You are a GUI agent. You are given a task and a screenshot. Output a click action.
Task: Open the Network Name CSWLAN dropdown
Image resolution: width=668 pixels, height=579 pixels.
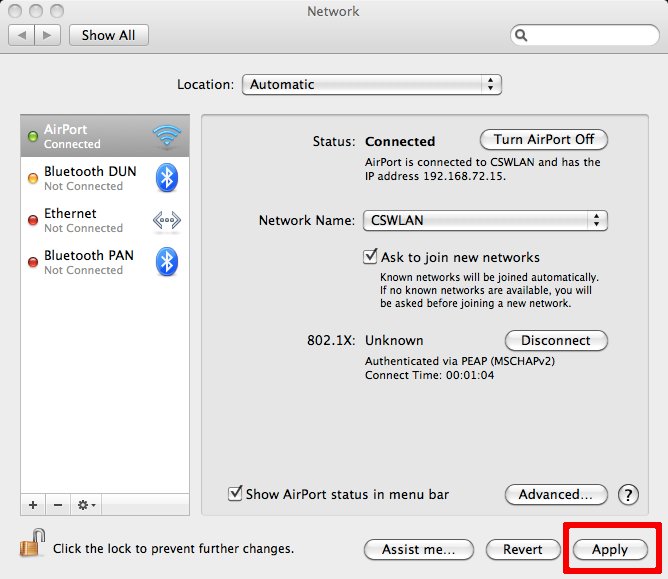pos(485,220)
